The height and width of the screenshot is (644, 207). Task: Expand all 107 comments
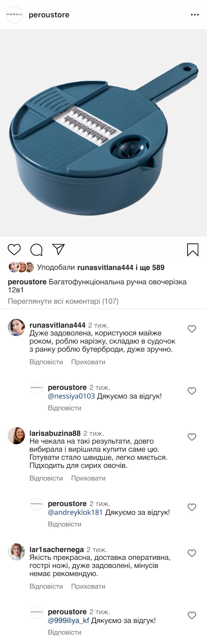(x=63, y=301)
